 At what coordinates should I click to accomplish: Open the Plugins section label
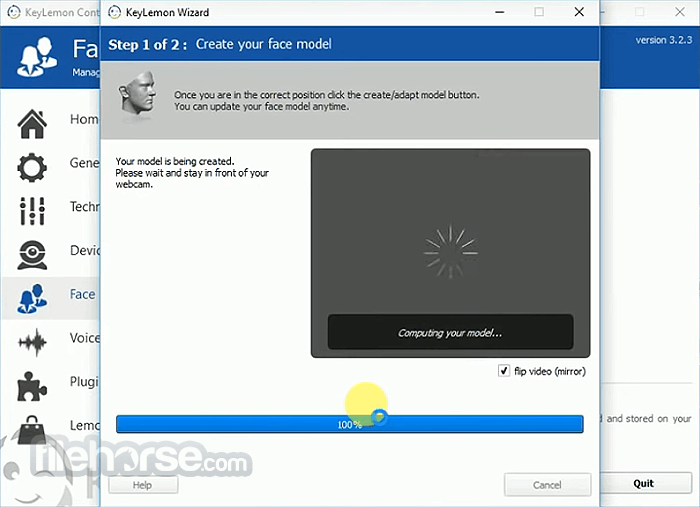pyautogui.click(x=84, y=382)
